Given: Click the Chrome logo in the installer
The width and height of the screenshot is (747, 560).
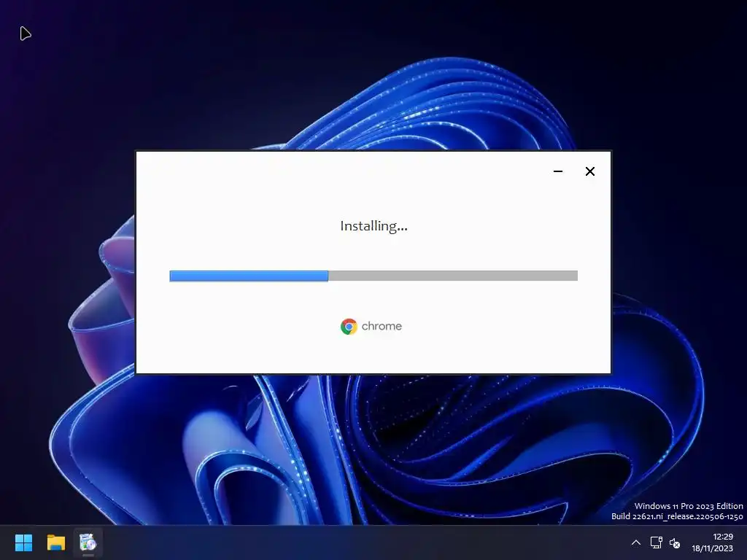Looking at the screenshot, I should (349, 327).
